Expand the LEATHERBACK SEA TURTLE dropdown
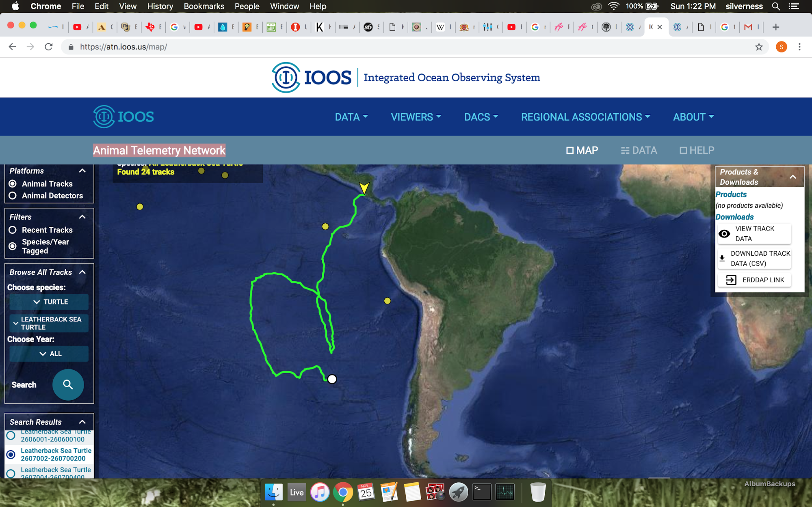Image resolution: width=812 pixels, height=507 pixels. tap(50, 323)
